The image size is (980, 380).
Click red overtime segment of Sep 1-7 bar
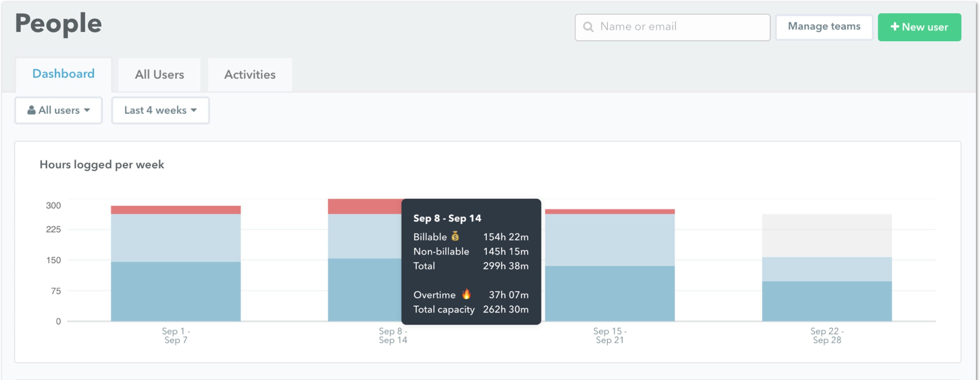pyautogui.click(x=175, y=210)
